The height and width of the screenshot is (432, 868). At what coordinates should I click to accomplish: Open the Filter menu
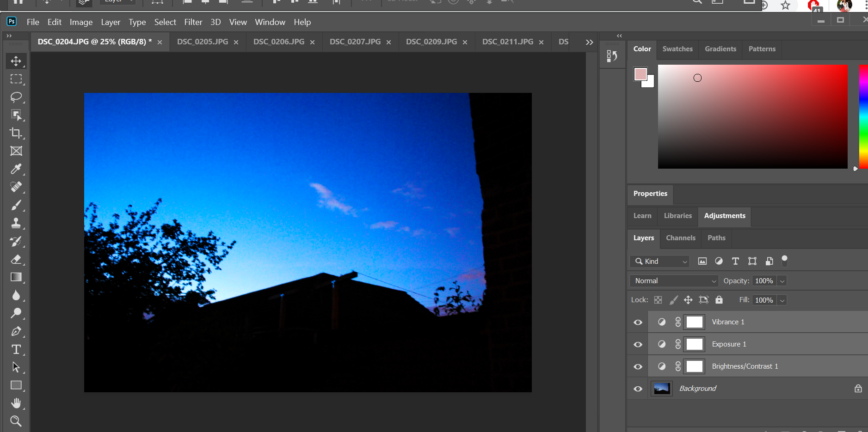click(193, 22)
